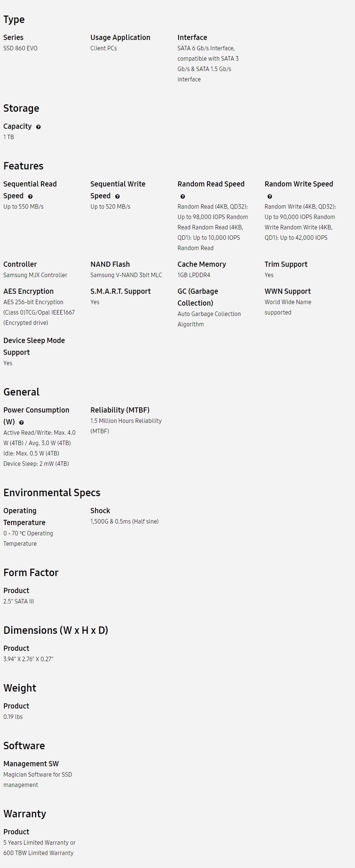355x868 pixels.
Task: Click the Type section heading
Action: pyautogui.click(x=14, y=20)
